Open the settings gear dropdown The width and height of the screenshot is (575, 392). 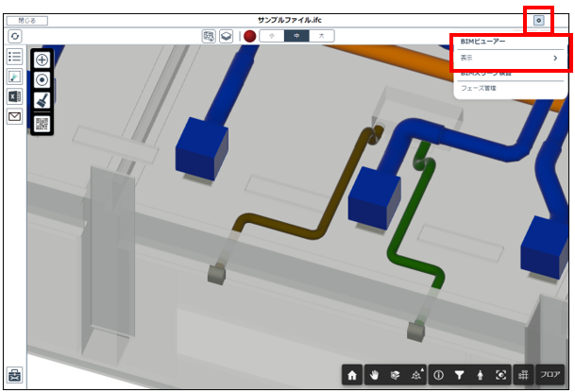(x=539, y=20)
